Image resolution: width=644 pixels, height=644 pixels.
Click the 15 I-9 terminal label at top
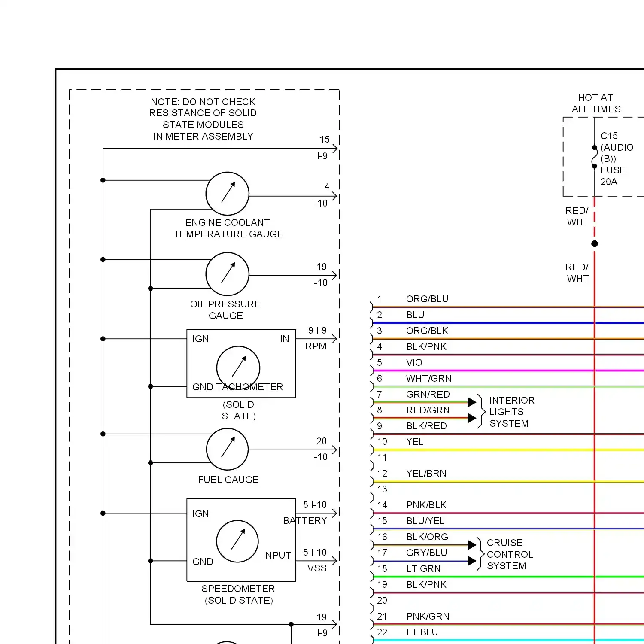(x=323, y=148)
